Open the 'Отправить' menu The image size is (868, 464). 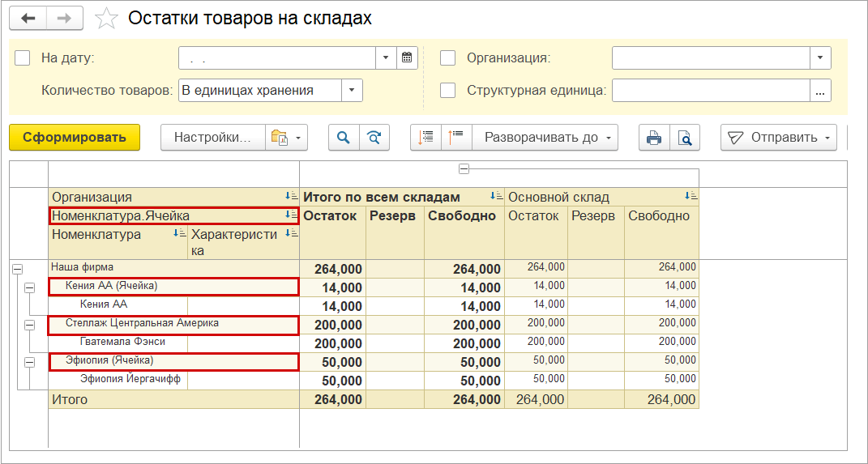pyautogui.click(x=779, y=137)
